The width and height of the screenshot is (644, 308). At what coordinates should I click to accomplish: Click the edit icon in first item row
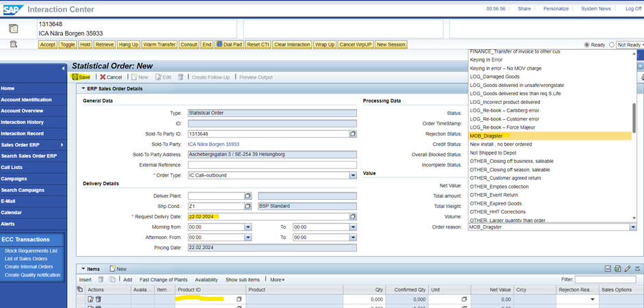click(x=90, y=300)
